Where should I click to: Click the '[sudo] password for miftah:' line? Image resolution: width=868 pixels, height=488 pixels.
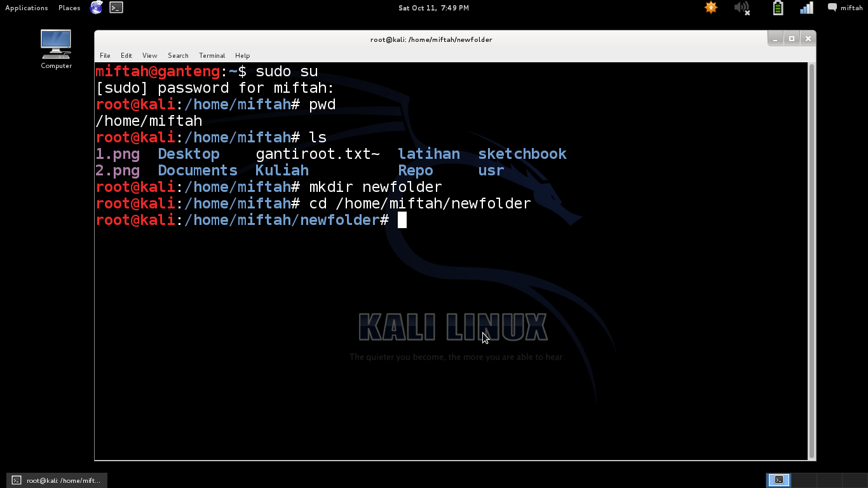pos(215,88)
